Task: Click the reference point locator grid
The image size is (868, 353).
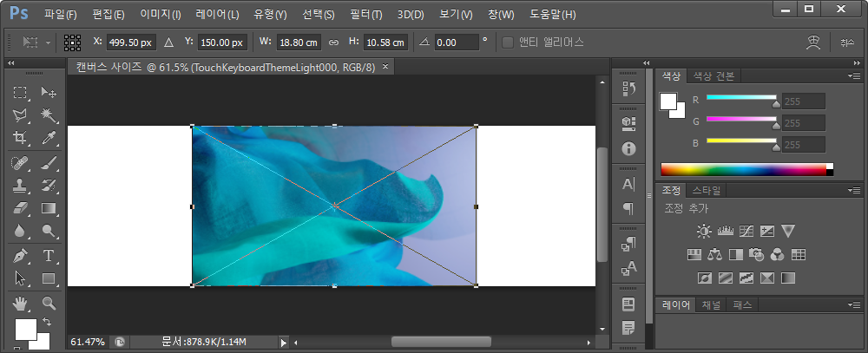Action: 73,42
